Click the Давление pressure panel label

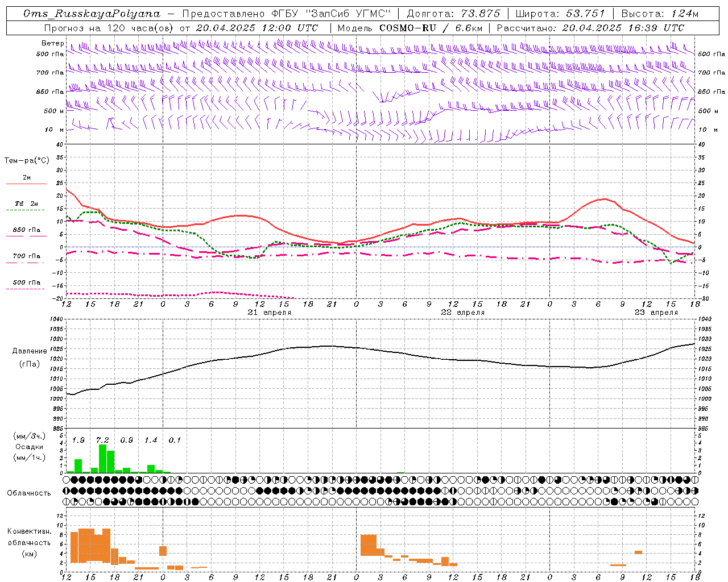[30, 351]
